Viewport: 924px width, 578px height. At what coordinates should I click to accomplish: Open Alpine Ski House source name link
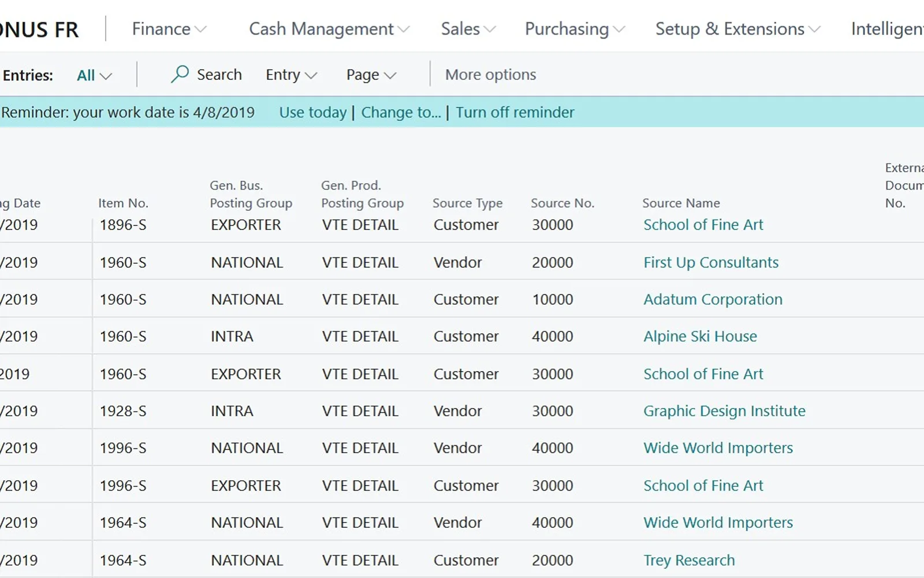tap(700, 336)
